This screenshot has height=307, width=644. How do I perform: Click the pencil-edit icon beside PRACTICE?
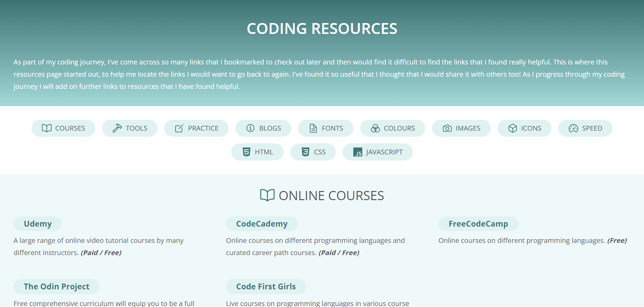tap(179, 128)
